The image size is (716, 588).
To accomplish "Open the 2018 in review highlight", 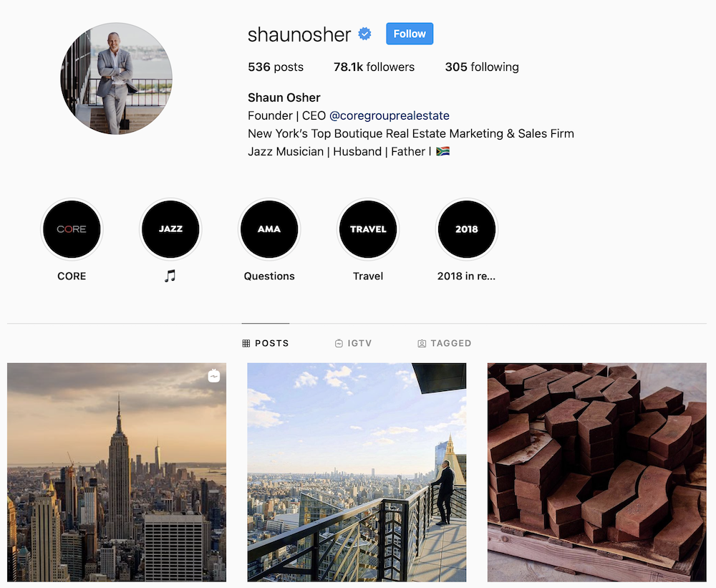I will coord(467,229).
